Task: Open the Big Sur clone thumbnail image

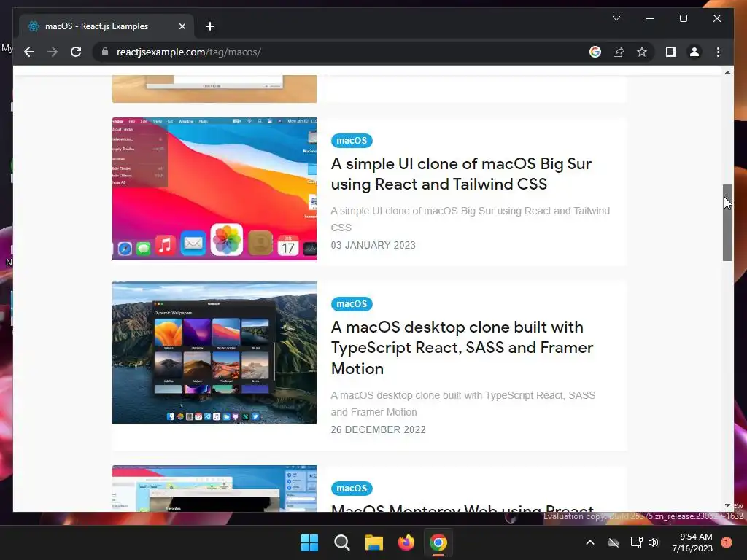Action: point(214,189)
